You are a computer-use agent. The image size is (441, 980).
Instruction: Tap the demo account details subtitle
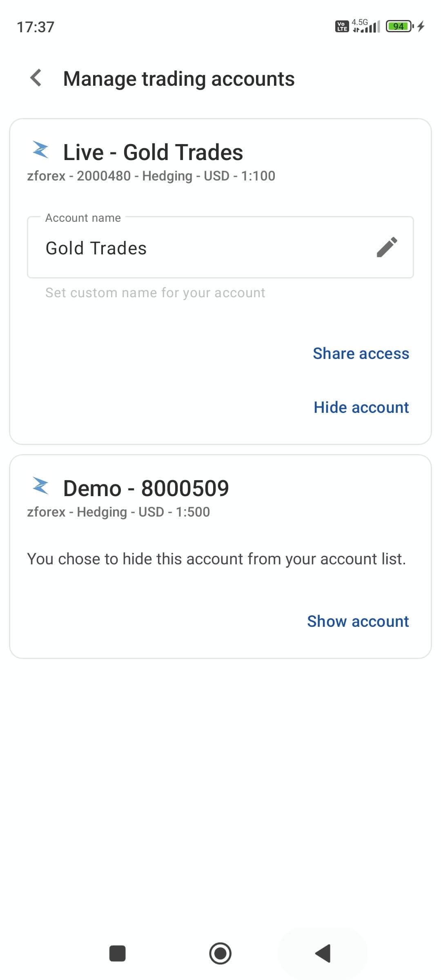coord(118,512)
